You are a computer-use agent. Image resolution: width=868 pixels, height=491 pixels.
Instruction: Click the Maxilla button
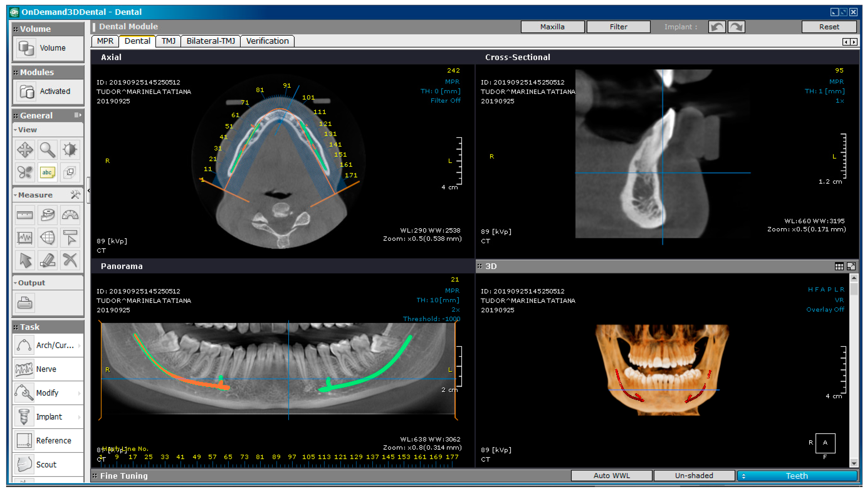coord(552,27)
